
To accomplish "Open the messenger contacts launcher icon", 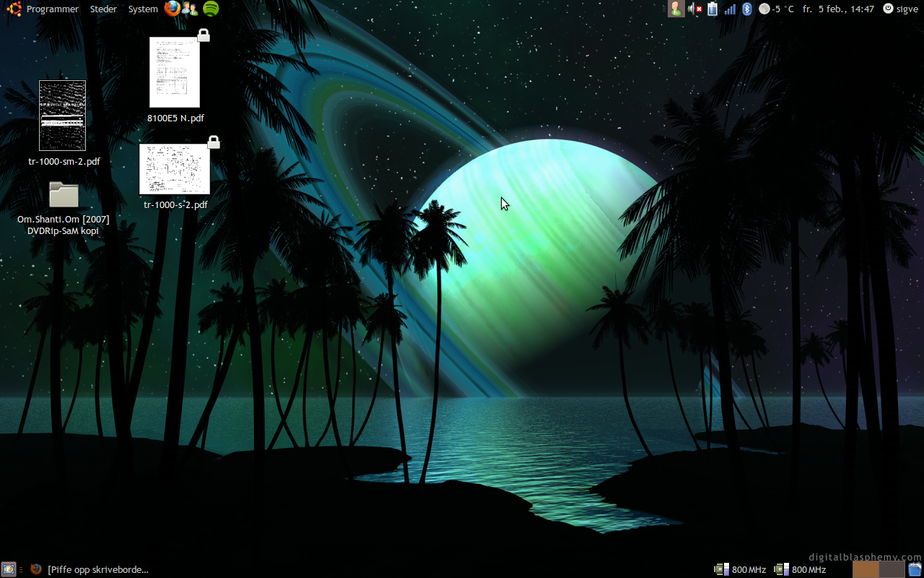I will click(190, 9).
